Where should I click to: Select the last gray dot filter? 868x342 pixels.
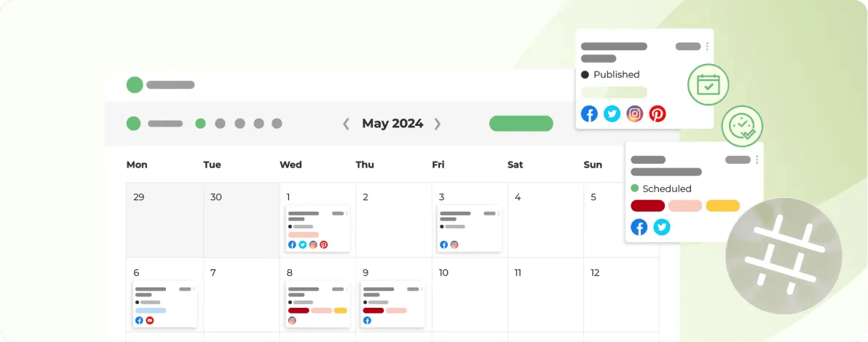[277, 124]
